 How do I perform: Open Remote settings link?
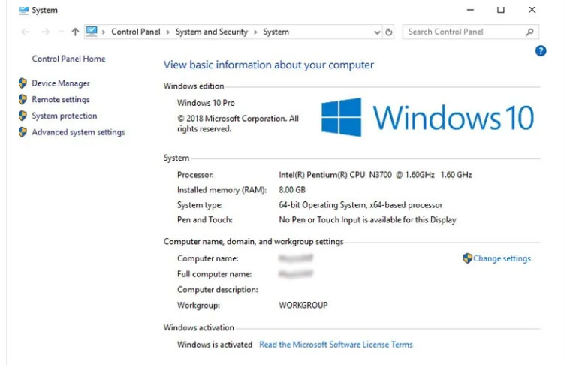(61, 99)
